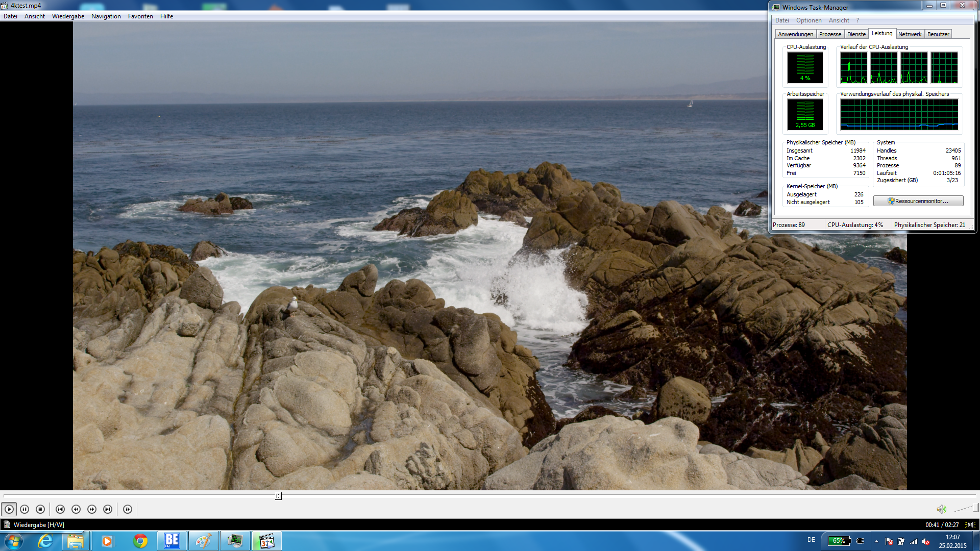Open Google Chrome from the taskbar
Screen dimensions: 980x551
tap(140, 541)
